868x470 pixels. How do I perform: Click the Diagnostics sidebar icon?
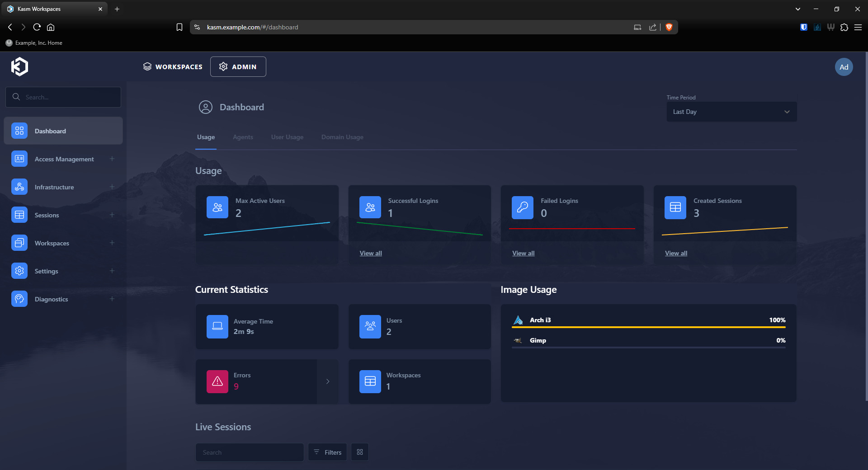pyautogui.click(x=19, y=299)
